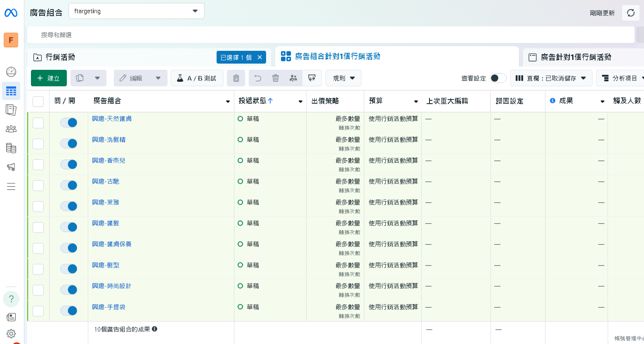Open the megaphone advertising settings icon
Viewport: 644px width, 344px height.
point(11,167)
